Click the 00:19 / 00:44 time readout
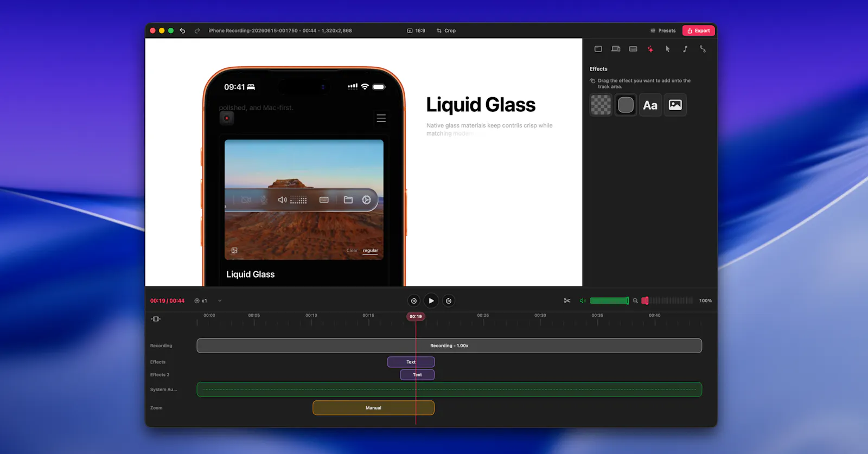This screenshot has width=868, height=454. [x=167, y=300]
